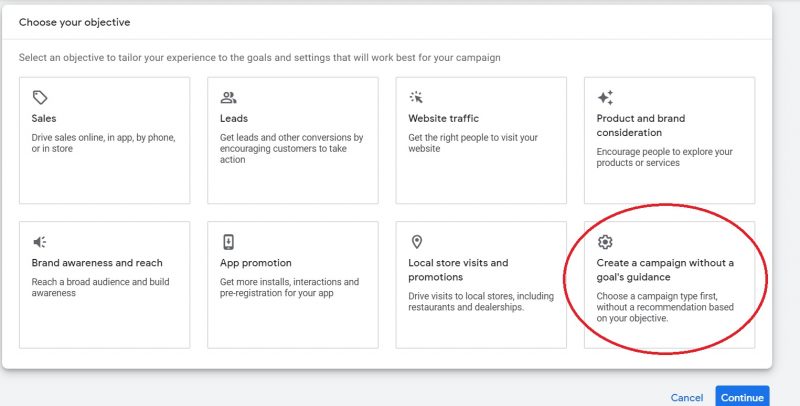Viewport: 800px width, 406px height.
Task: Select the App promotion objective
Action: click(x=292, y=285)
